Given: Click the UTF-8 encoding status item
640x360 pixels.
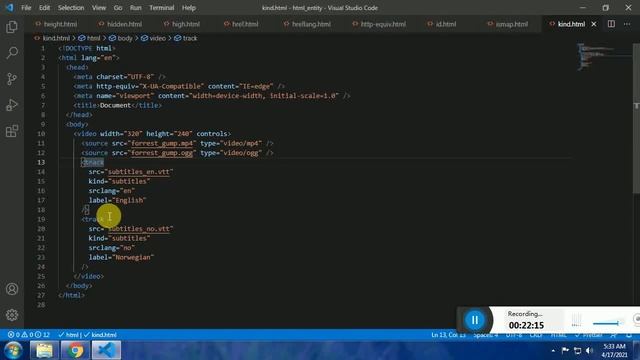Looking at the screenshot, I should pos(514,335).
